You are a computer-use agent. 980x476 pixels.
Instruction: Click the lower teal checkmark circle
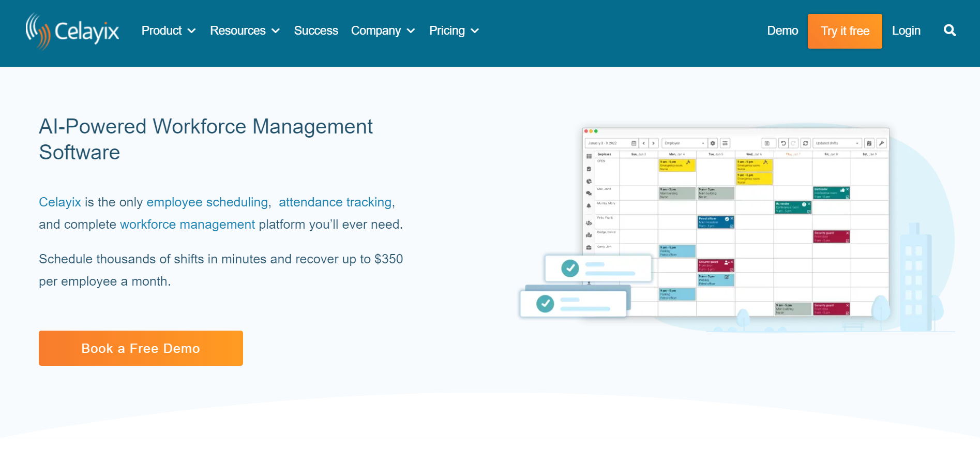[545, 304]
